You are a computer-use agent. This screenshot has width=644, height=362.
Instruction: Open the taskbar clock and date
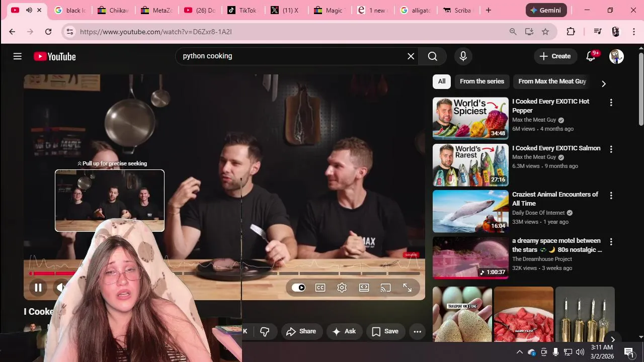(x=602, y=352)
